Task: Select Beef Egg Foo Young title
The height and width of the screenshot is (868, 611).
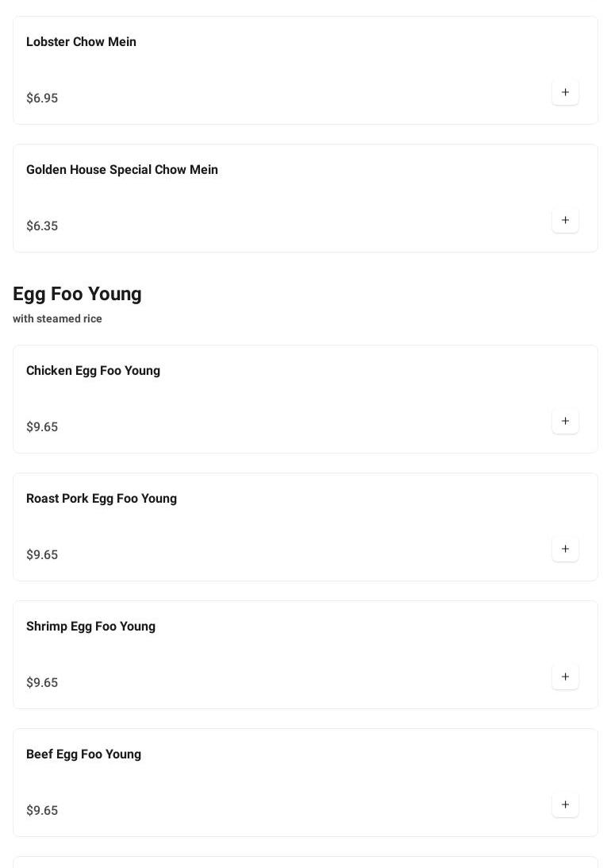Action: [83, 754]
